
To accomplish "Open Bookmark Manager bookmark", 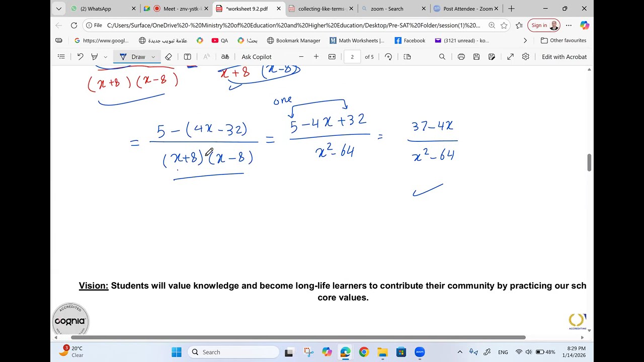I will pos(293,40).
